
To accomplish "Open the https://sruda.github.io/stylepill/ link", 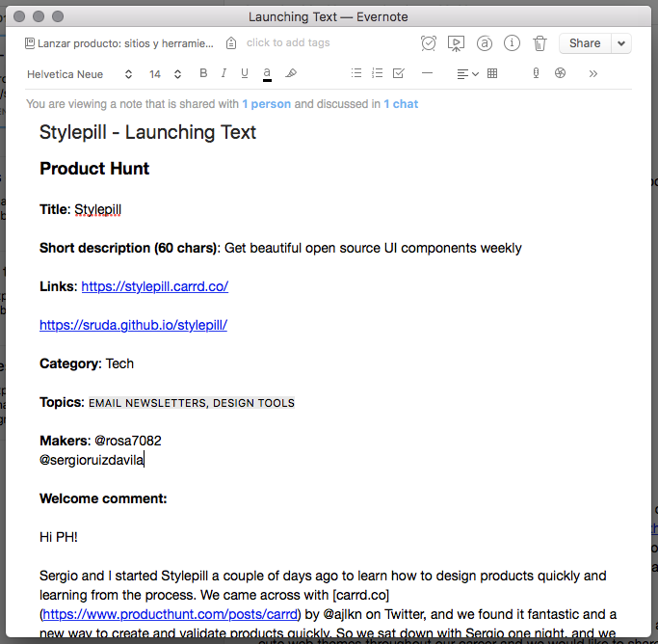I will (x=134, y=325).
